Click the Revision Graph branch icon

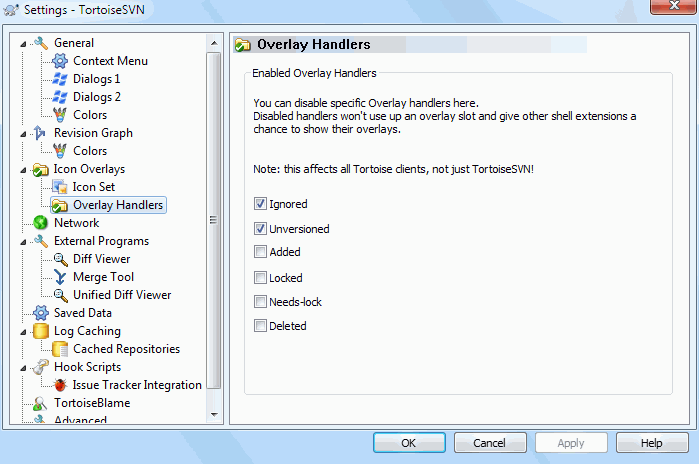(x=40, y=133)
